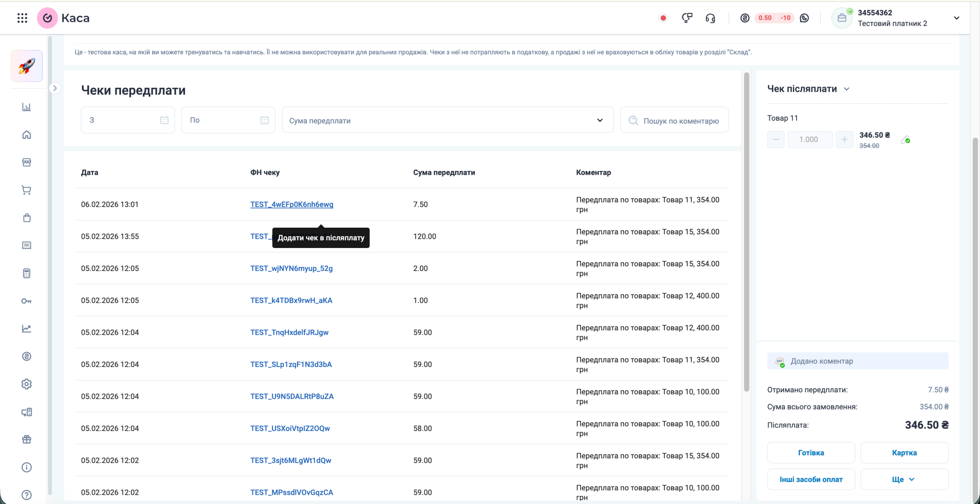Open the apps grid menu
The width and height of the screenshot is (980, 504).
[x=22, y=18]
